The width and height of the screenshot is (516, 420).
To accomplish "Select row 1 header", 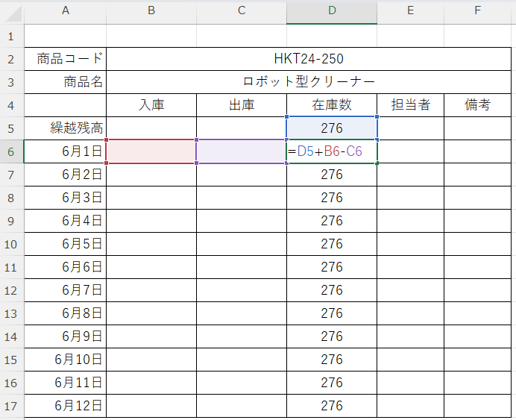I will [11, 36].
